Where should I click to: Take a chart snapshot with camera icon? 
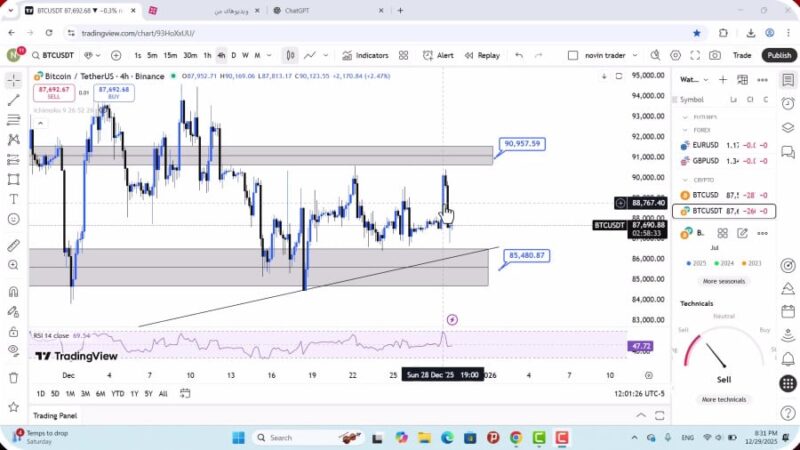click(x=715, y=55)
